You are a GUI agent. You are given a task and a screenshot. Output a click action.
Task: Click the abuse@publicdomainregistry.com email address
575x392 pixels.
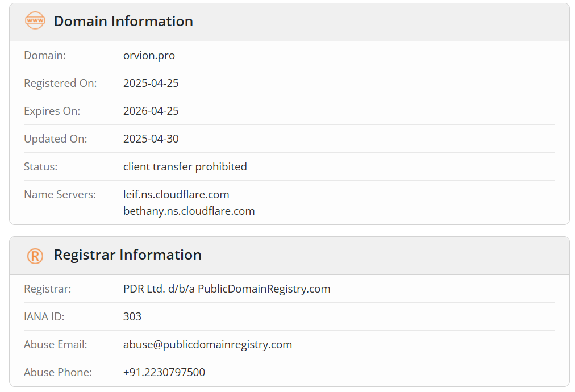click(207, 345)
